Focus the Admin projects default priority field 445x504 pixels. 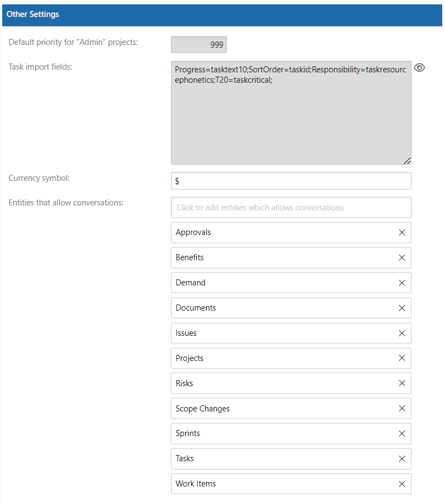(199, 44)
